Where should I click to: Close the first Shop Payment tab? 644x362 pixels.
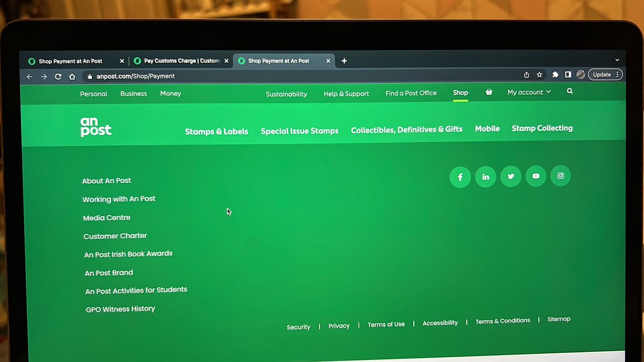tap(122, 61)
